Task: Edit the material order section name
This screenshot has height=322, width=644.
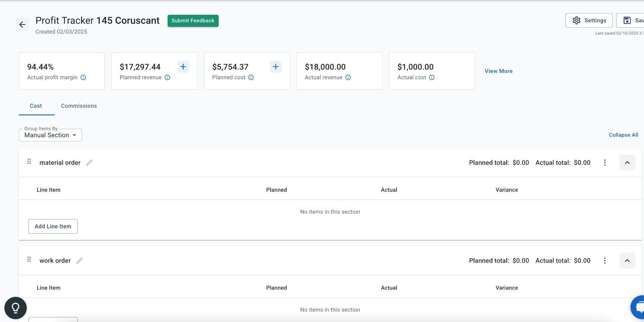Action: pyautogui.click(x=89, y=163)
